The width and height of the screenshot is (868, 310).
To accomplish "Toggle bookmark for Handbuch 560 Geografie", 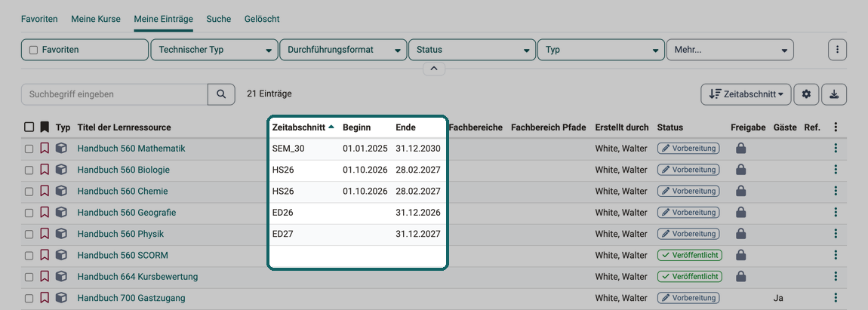I will (x=45, y=213).
